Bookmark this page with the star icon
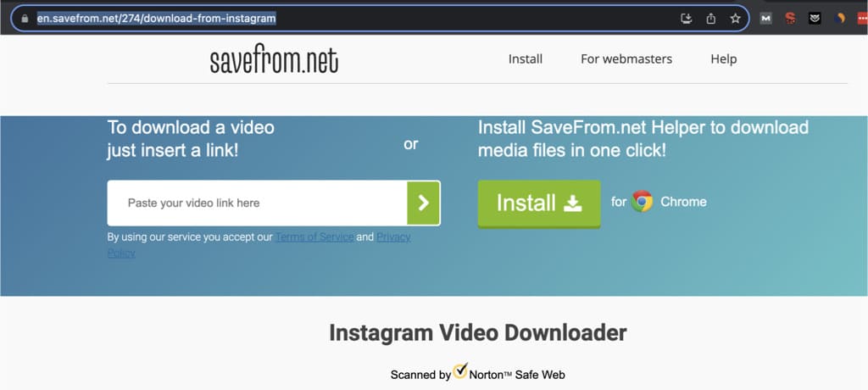 735,19
